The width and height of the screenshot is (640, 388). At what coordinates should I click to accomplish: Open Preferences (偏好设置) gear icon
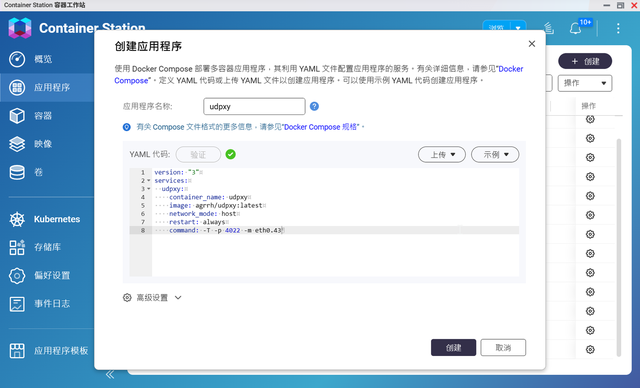(x=17, y=276)
